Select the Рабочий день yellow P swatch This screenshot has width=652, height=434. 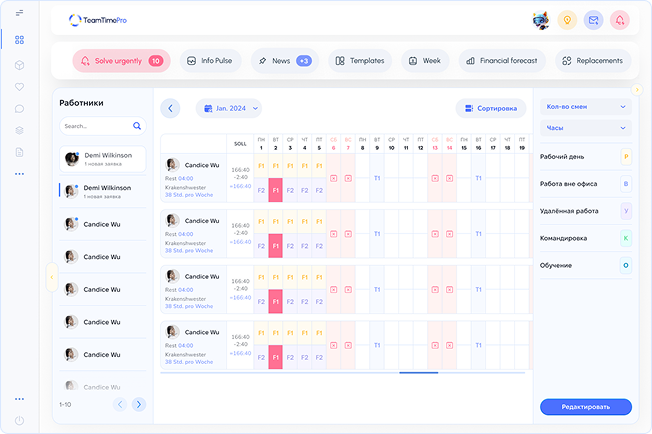[626, 157]
